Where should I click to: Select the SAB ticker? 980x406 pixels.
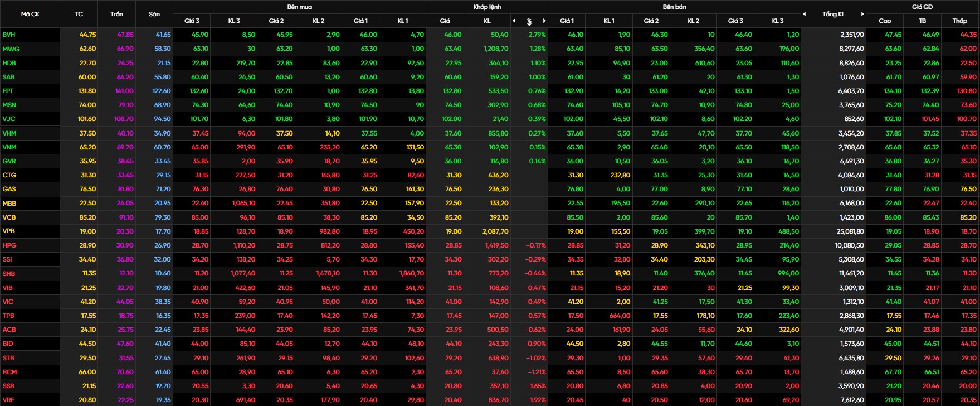coord(9,77)
